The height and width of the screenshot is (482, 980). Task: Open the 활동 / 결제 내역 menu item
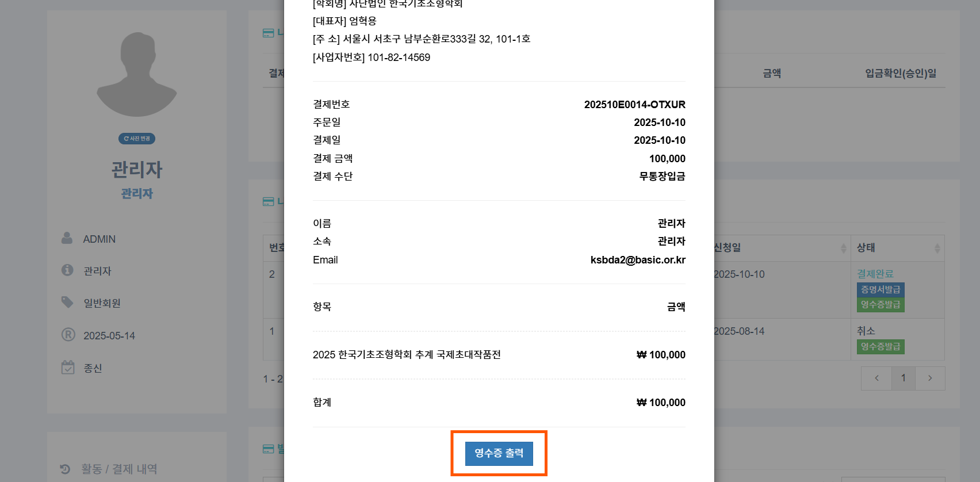pyautogui.click(x=119, y=469)
